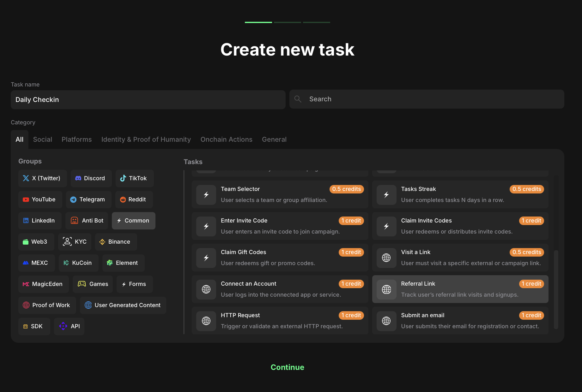582x392 pixels.
Task: Select the X (Twitter) group icon
Action: tap(26, 178)
